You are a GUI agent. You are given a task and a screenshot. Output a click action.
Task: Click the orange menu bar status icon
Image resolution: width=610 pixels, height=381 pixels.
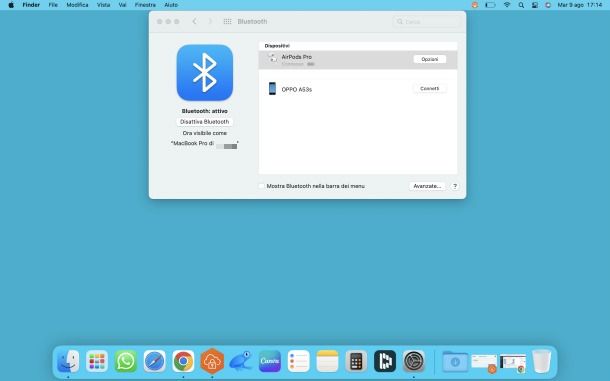475,5
